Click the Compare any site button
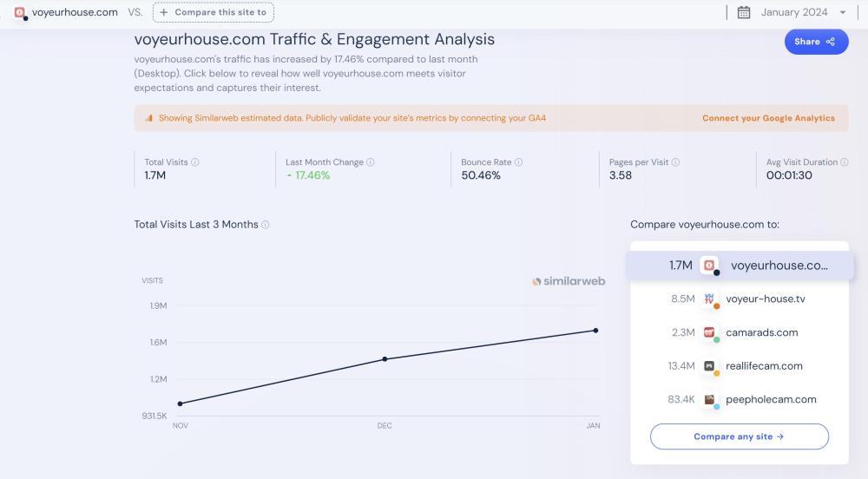The width and height of the screenshot is (868, 479). point(739,436)
